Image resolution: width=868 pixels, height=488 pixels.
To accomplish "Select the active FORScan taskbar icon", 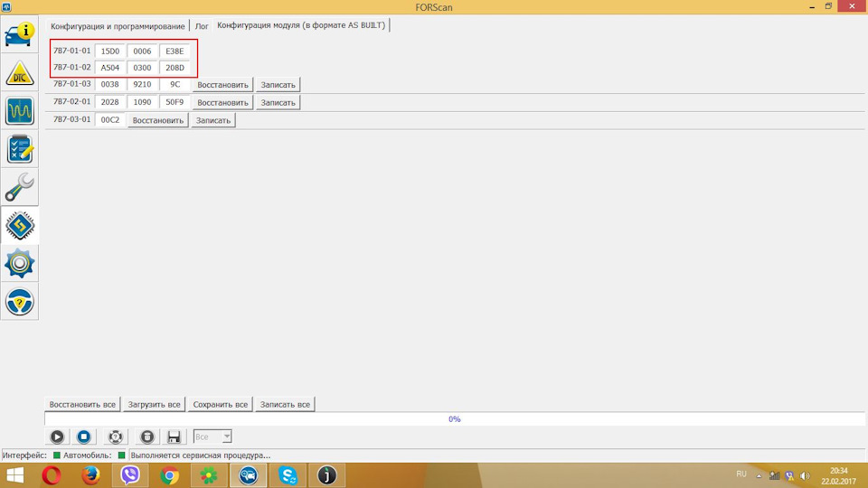I will [248, 475].
